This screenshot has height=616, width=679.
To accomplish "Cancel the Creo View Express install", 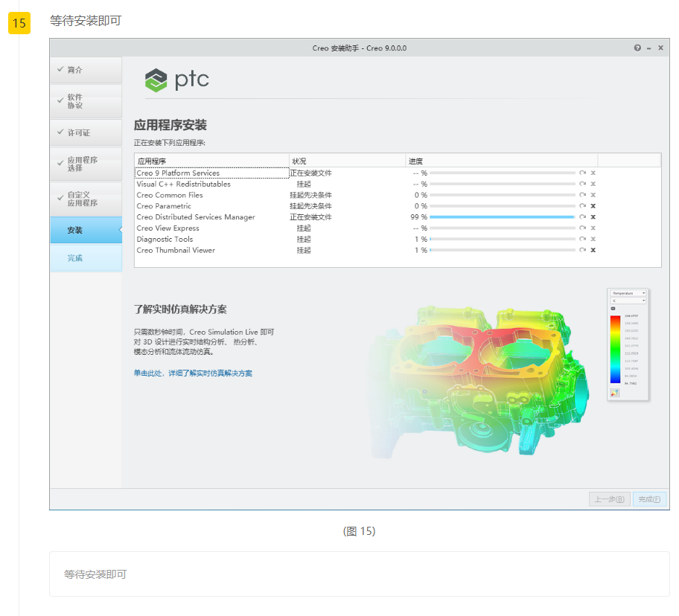I will pyautogui.click(x=593, y=228).
